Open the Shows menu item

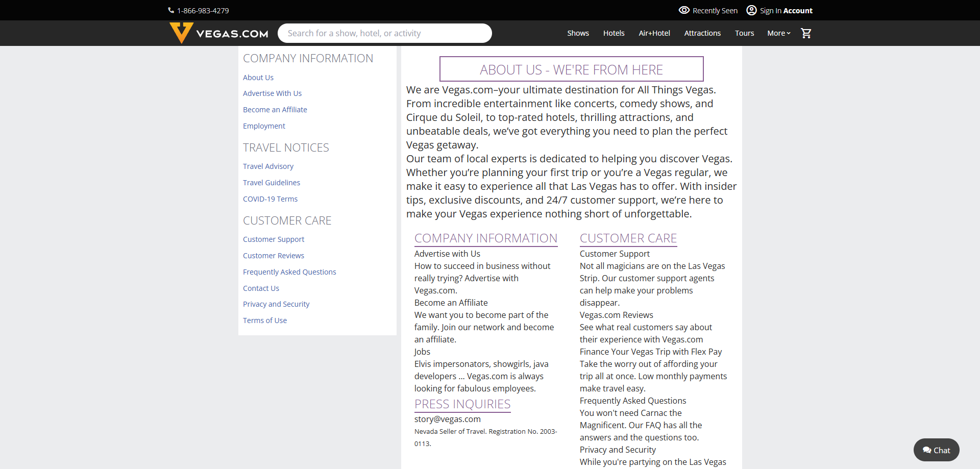pos(578,33)
